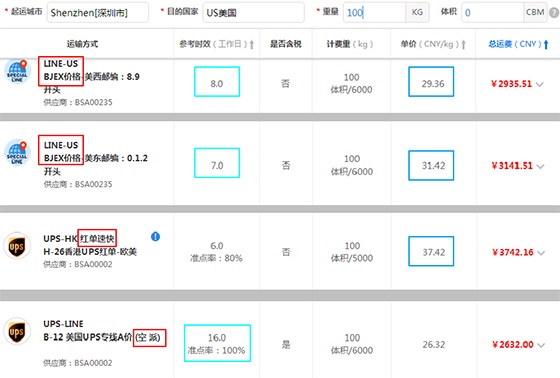This screenshot has height=378, width=560.
Task: Click the 7.0 transit time value
Action: (217, 165)
